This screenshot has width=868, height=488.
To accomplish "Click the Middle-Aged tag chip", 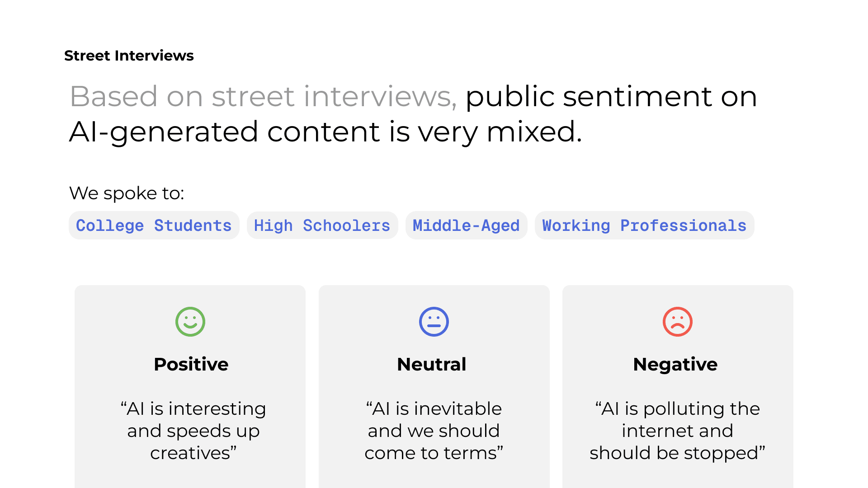I will click(x=466, y=225).
